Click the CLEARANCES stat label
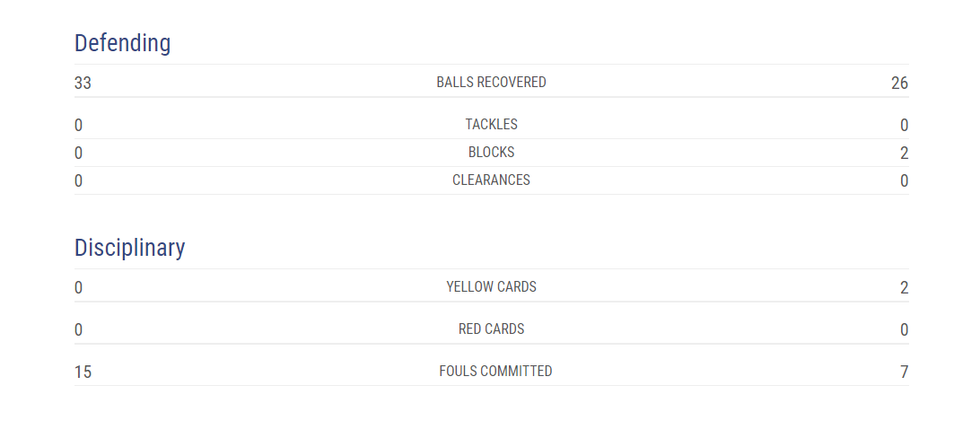Screen dimensions: 980x421 (491, 181)
